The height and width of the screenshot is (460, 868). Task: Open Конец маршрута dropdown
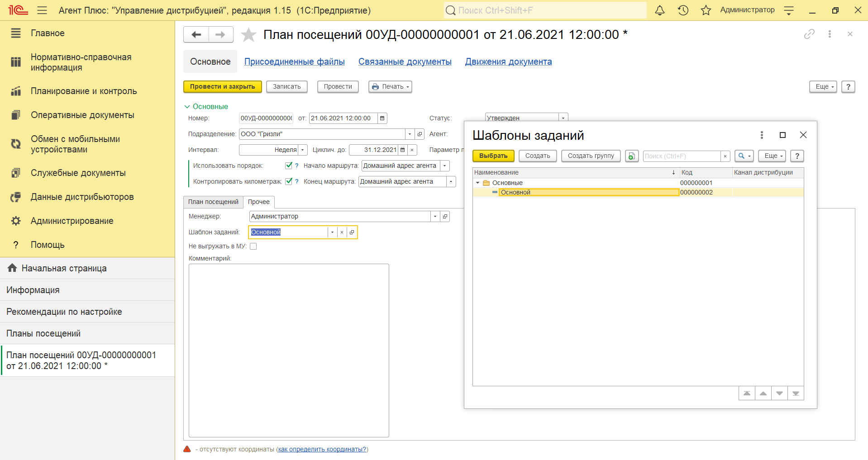pyautogui.click(x=451, y=181)
